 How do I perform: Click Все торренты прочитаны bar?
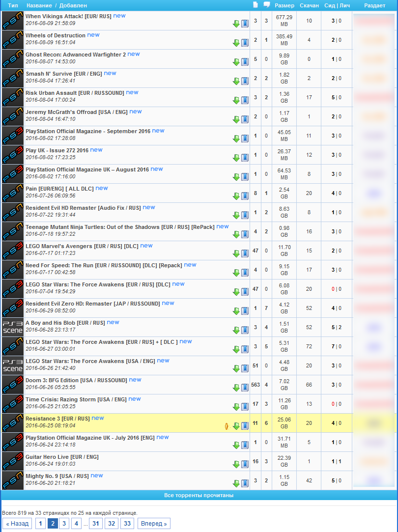(x=199, y=495)
